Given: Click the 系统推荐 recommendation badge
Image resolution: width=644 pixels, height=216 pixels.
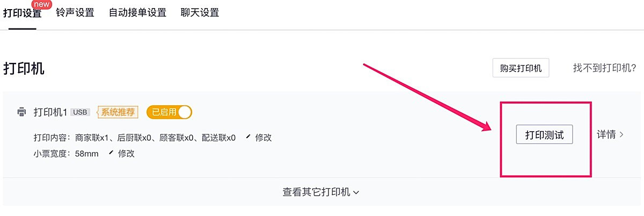Looking at the screenshot, I should click(118, 112).
